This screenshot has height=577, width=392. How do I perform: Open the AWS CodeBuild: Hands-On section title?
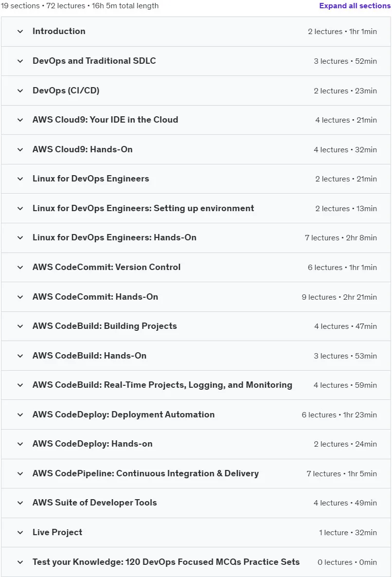[89, 356]
